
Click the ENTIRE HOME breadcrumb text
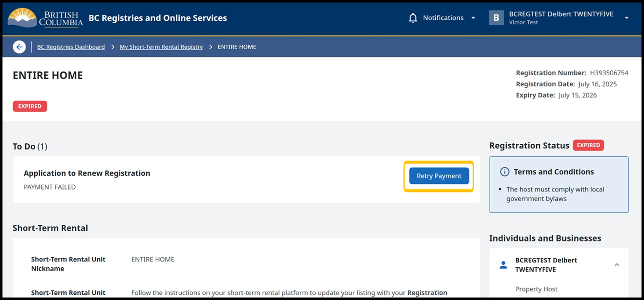pos(237,47)
